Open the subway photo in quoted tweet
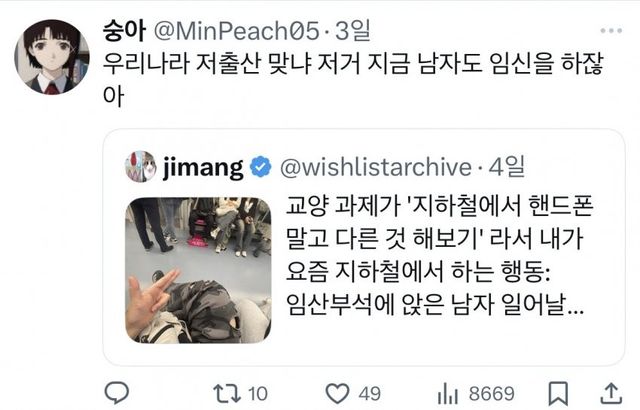640x410 pixels. coord(198,270)
